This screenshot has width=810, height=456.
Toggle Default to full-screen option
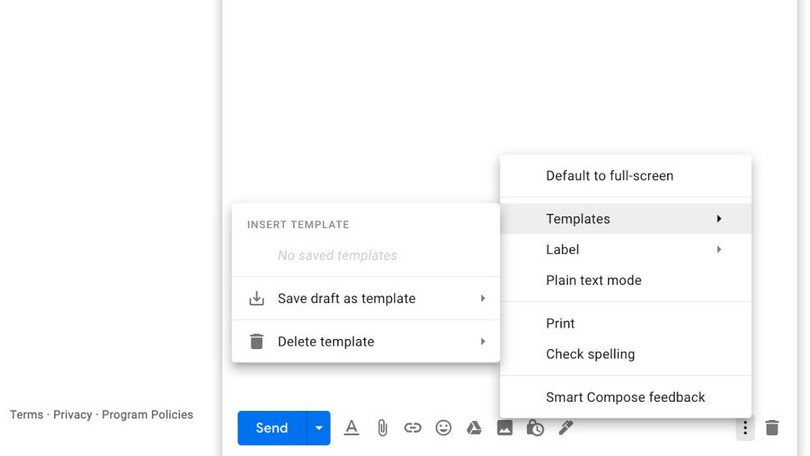609,176
